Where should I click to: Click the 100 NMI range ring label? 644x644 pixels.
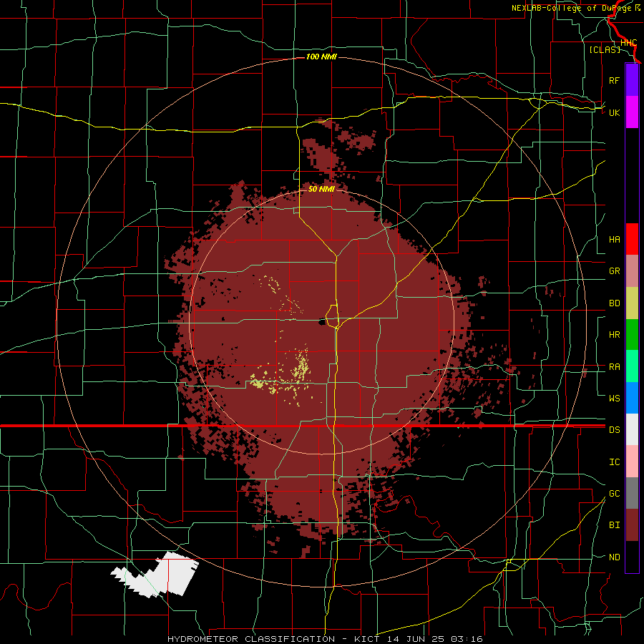[x=321, y=57]
